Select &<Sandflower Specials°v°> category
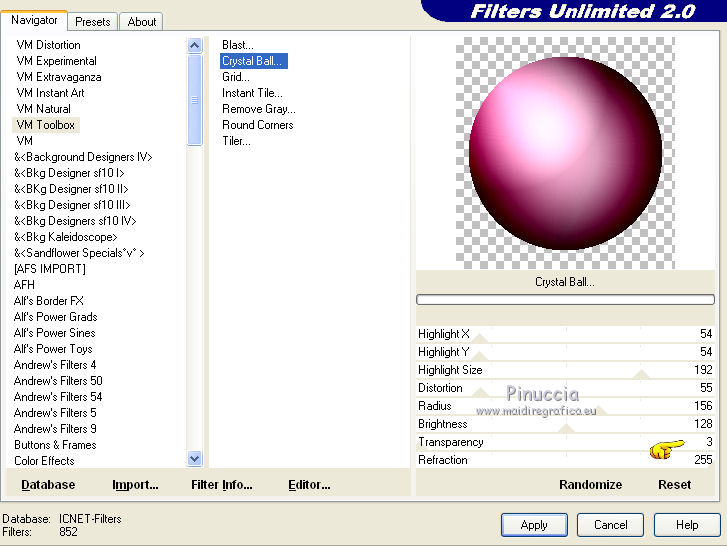 click(x=79, y=253)
